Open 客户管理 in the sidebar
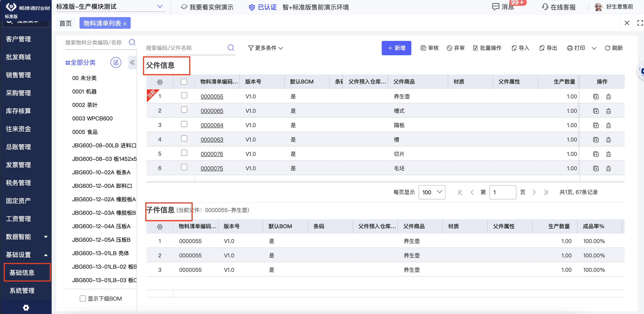This screenshot has height=314, width=644. click(18, 39)
